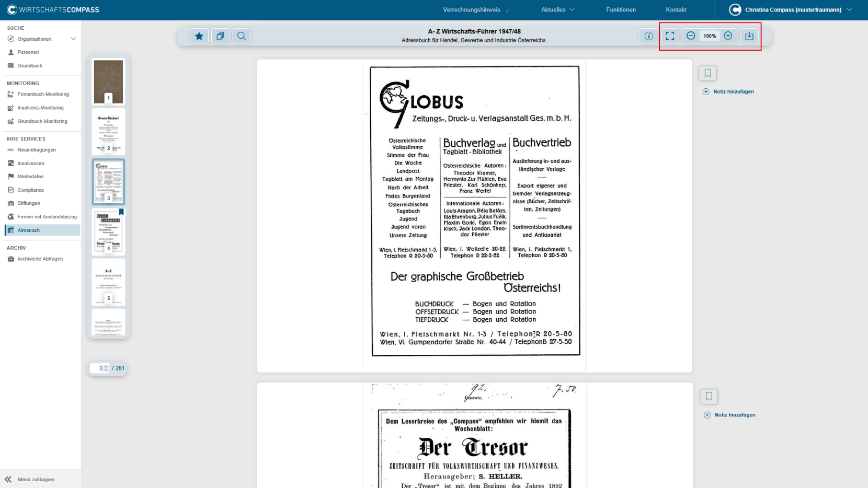Click Insolvenzen icon in sidebar
868x488 pixels.
tap(11, 164)
